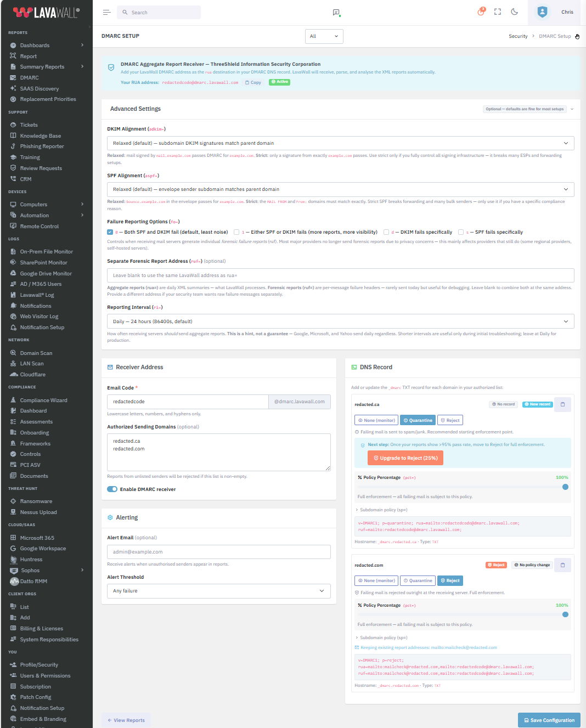Screen dimensions: 586x728
Task: Check '1 — Either SPF or DKIM fails' option
Action: click(x=236, y=232)
